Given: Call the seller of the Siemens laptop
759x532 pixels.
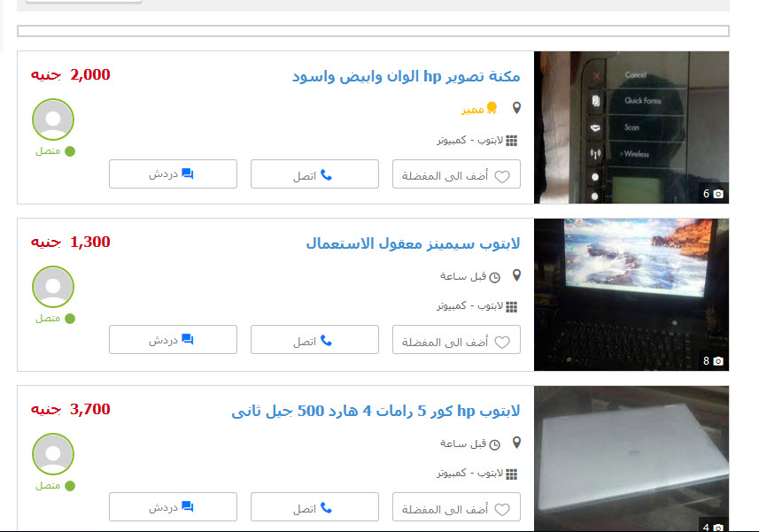Looking at the screenshot, I should point(314,340).
